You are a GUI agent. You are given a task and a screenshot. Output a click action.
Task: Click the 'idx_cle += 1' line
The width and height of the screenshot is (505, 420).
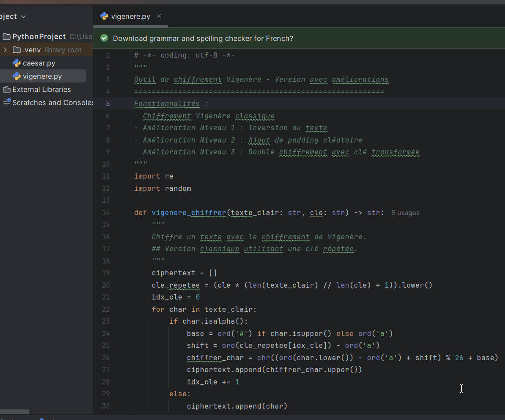click(x=213, y=382)
